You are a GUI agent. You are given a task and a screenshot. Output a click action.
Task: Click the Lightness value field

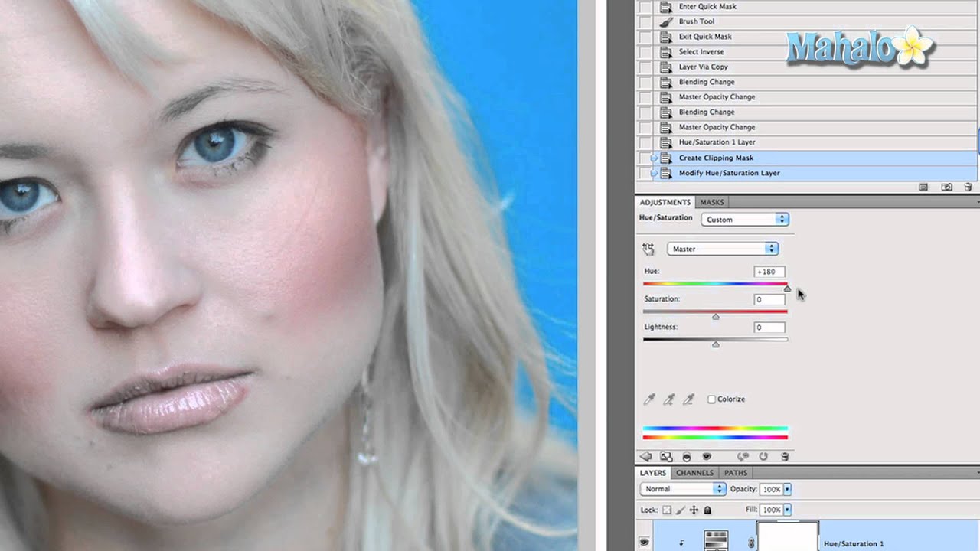point(769,328)
